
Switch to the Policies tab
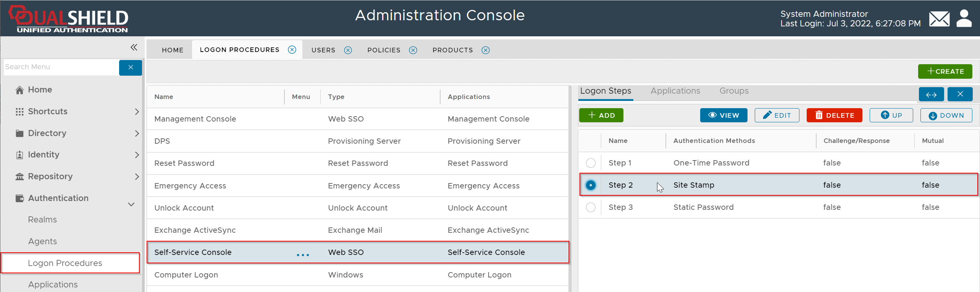pos(384,50)
